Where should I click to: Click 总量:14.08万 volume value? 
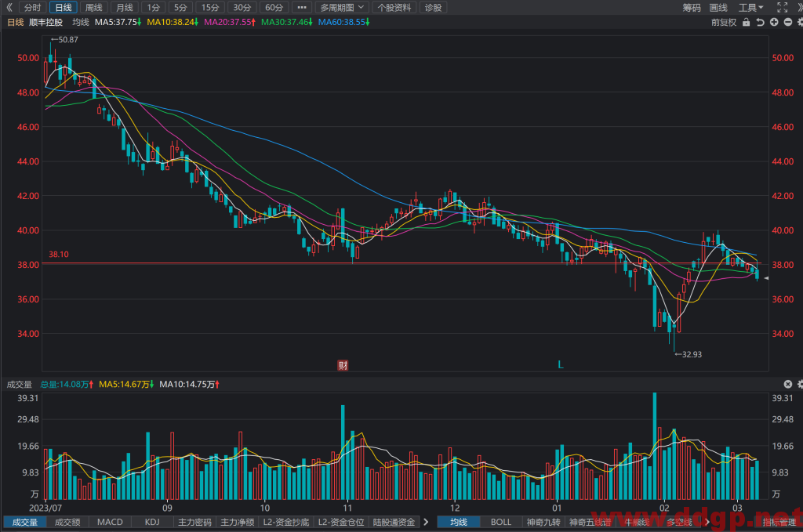(67, 384)
